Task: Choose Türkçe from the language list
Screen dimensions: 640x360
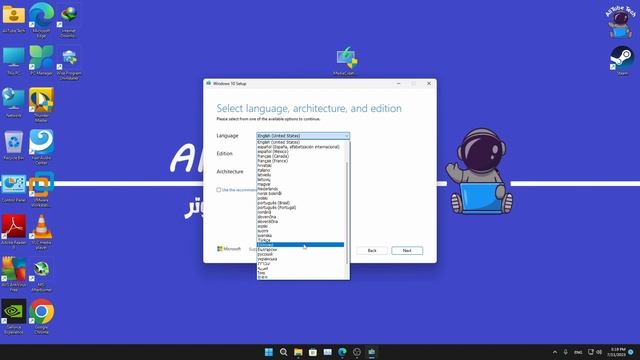Action: (x=301, y=240)
